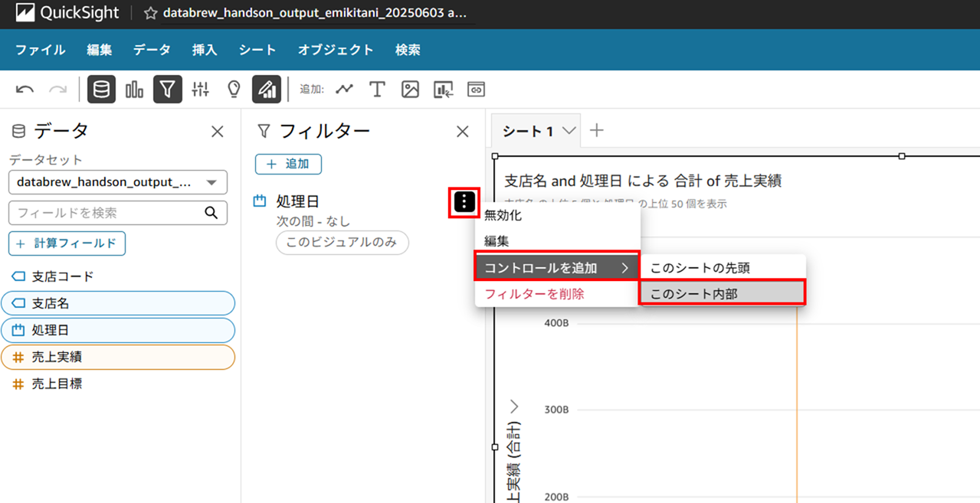980x503 pixels.
Task: Click the search magnifier in field search
Action: pyautogui.click(x=211, y=213)
